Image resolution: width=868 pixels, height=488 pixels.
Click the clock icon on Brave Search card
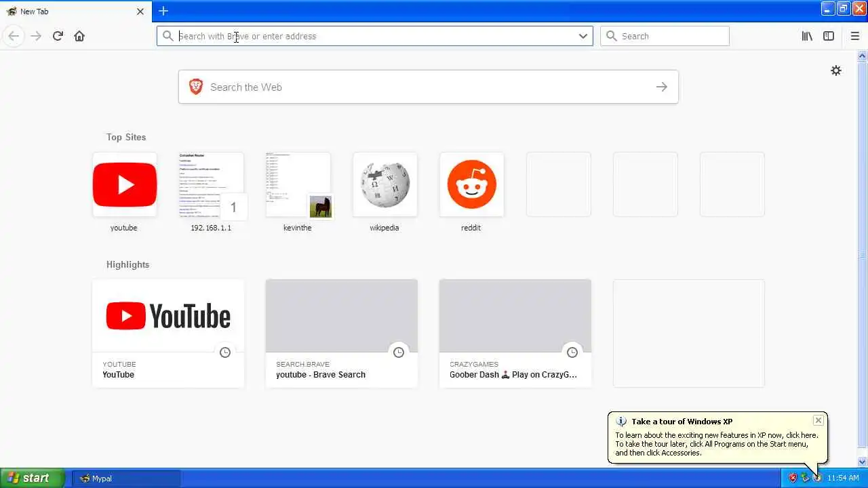[x=399, y=352]
